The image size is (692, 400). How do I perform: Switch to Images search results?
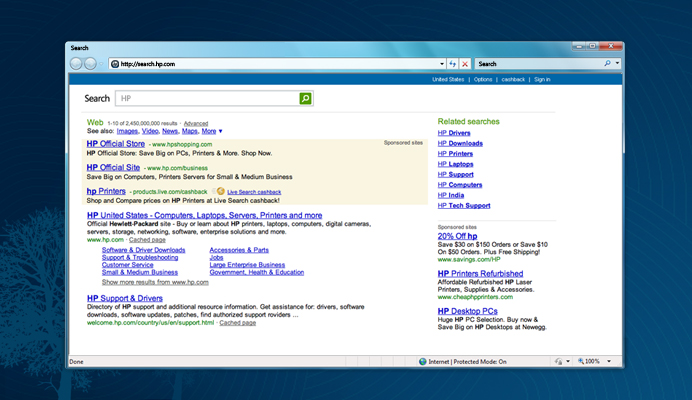pos(127,131)
